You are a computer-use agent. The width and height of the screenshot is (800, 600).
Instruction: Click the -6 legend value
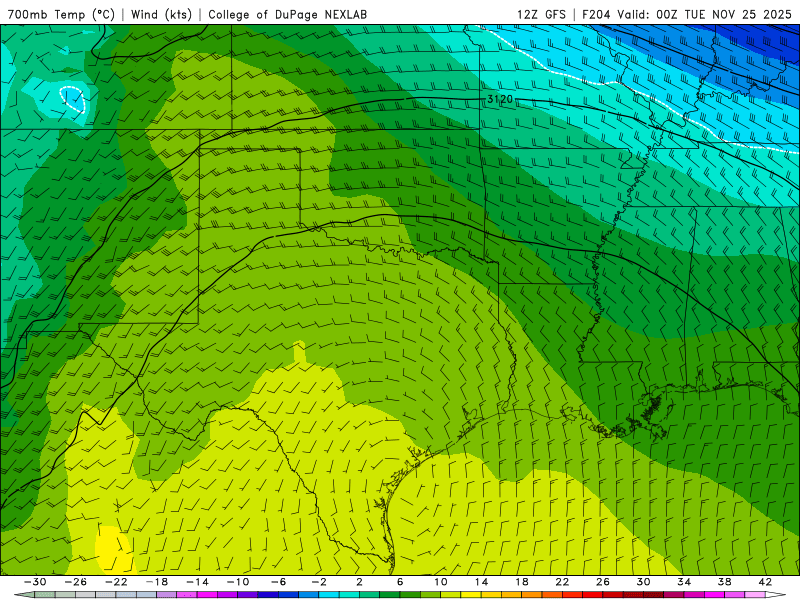click(278, 582)
